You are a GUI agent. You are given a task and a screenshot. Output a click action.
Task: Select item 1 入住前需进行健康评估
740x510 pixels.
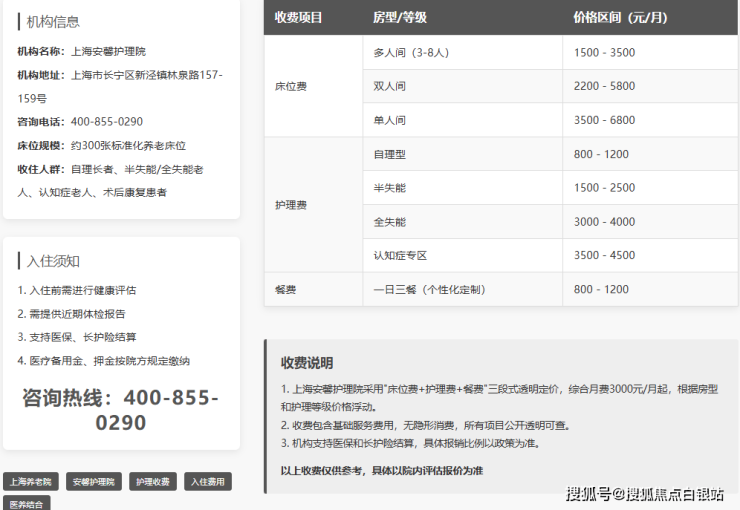(x=76, y=290)
